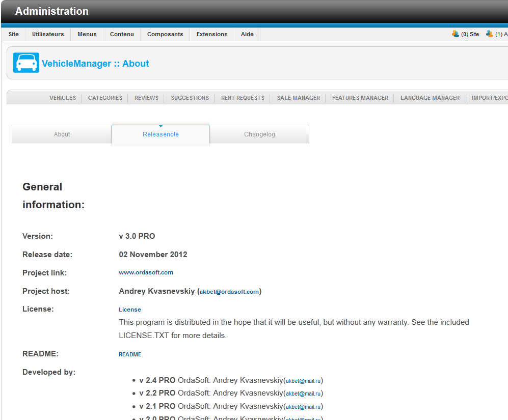Open the SUGGESTIONS section

tap(190, 98)
